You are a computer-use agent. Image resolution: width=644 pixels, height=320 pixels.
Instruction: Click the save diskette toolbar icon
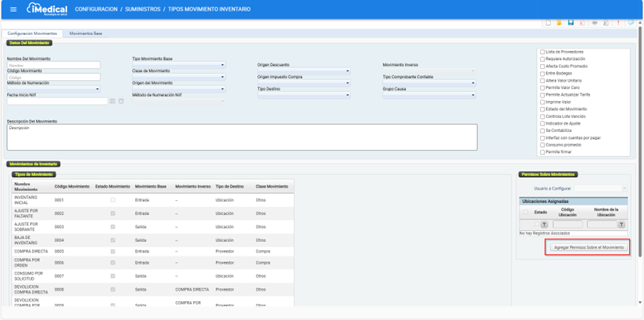571,23
